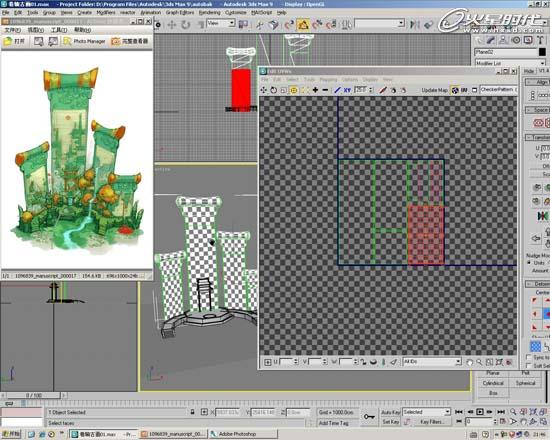Open the Display panel tab icon
Image resolution: width=550 pixels, height=440 pixels.
[528, 40]
